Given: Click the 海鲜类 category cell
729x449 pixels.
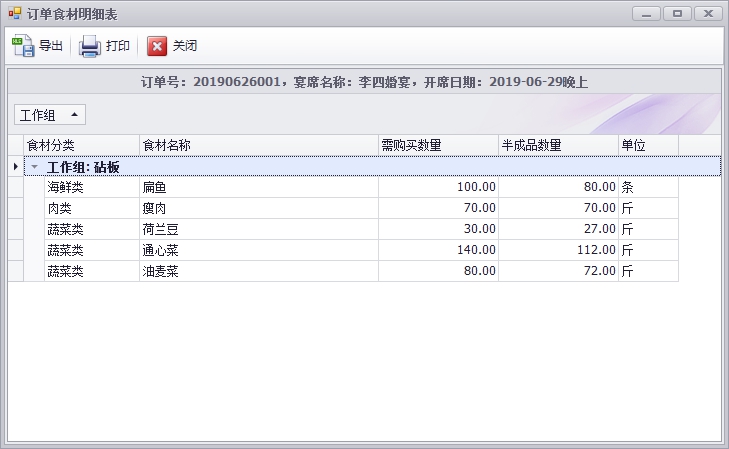Looking at the screenshot, I should coord(91,187).
